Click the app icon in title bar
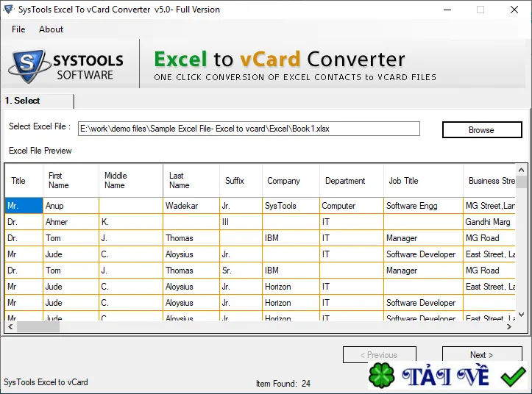The image size is (532, 394). tap(8, 9)
